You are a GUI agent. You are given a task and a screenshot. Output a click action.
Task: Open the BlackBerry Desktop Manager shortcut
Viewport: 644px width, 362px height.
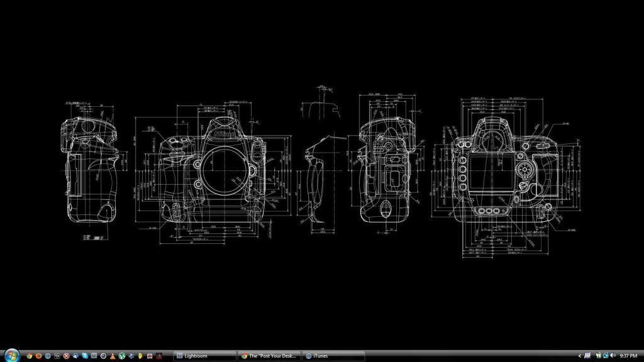click(x=57, y=356)
